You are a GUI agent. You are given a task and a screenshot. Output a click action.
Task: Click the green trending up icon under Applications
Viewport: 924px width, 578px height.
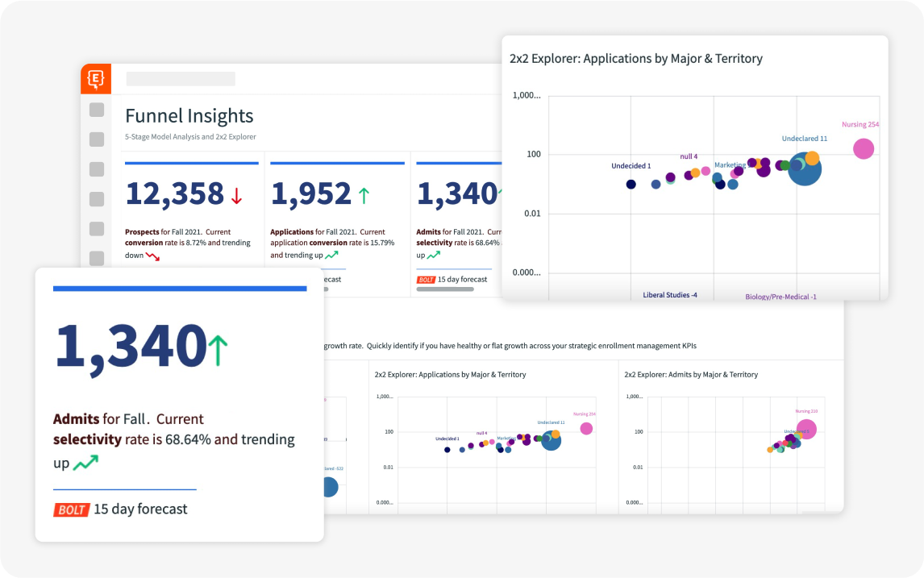coord(331,255)
